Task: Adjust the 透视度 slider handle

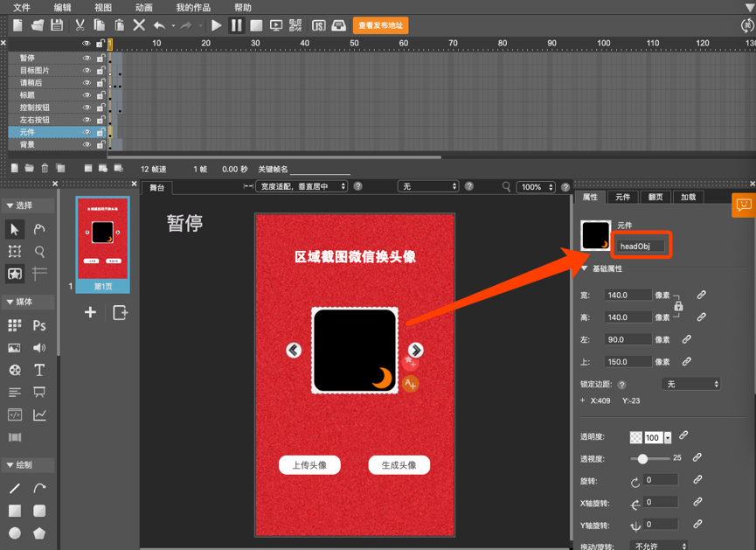Action: 642,459
